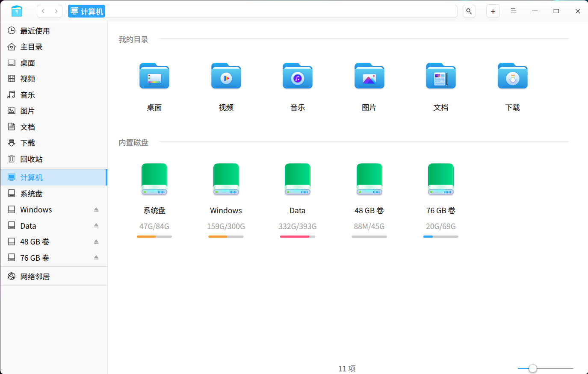Select the 系统盘 disk drive icon
This screenshot has width=588, height=374.
pos(154,180)
